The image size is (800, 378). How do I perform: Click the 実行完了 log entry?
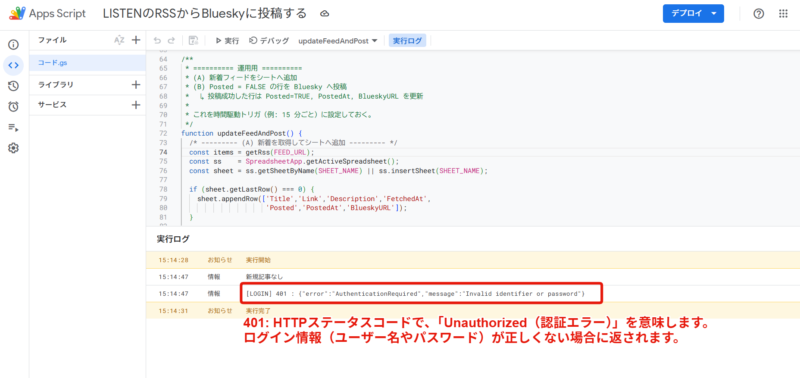[x=258, y=311]
